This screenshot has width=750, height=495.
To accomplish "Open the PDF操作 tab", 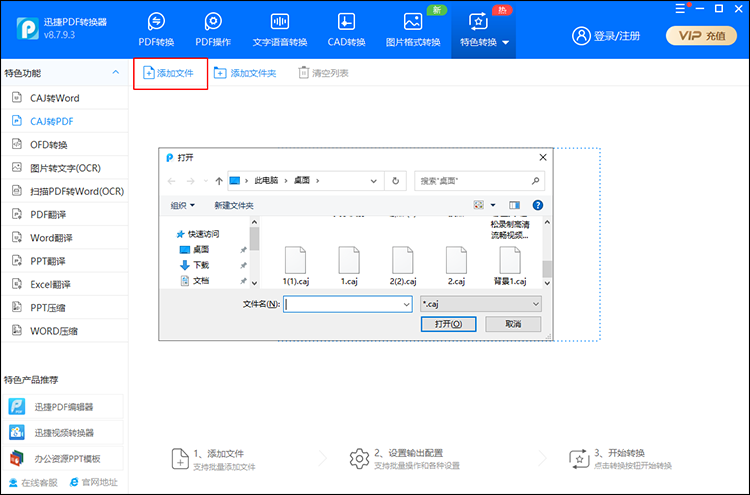I will pos(213,30).
